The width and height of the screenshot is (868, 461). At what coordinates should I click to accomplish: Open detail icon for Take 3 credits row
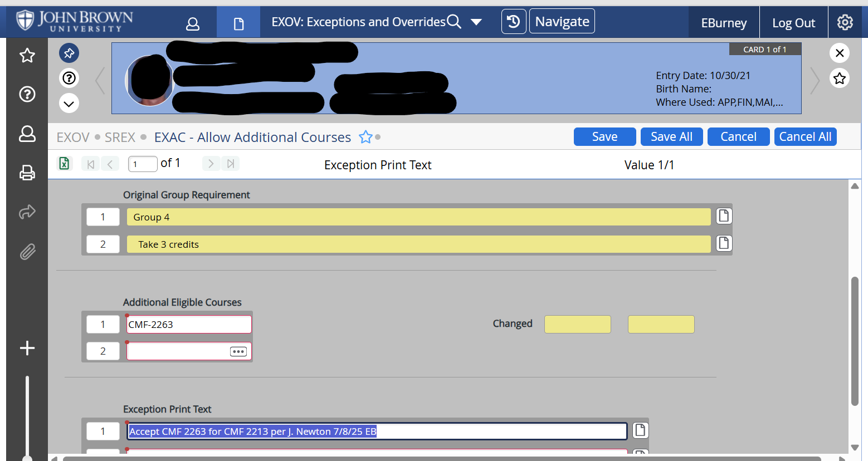click(724, 243)
